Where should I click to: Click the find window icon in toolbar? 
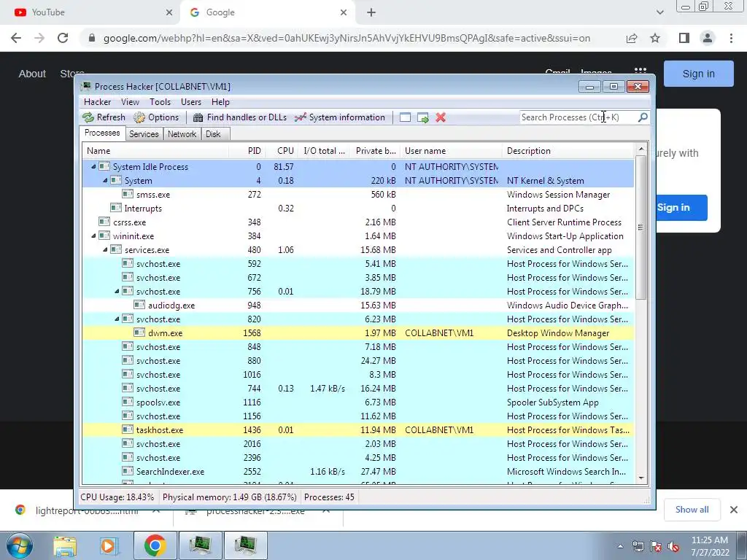pos(405,117)
